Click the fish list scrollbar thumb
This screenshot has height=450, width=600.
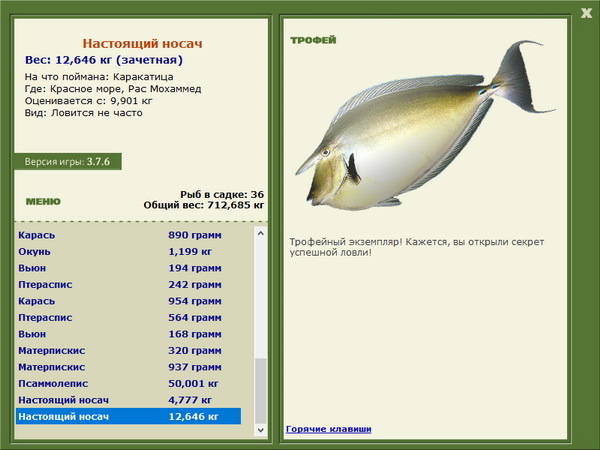261,390
